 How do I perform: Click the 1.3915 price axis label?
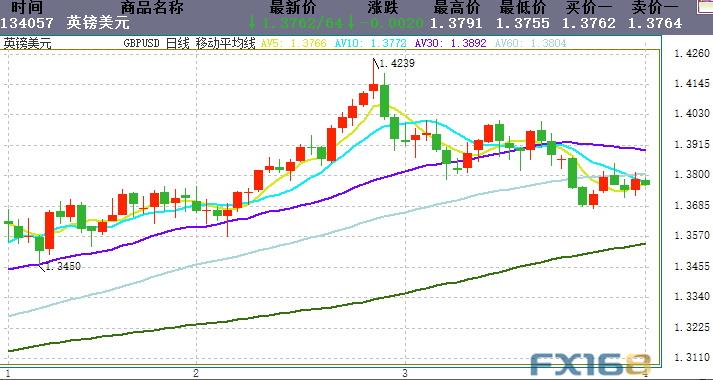click(x=691, y=145)
